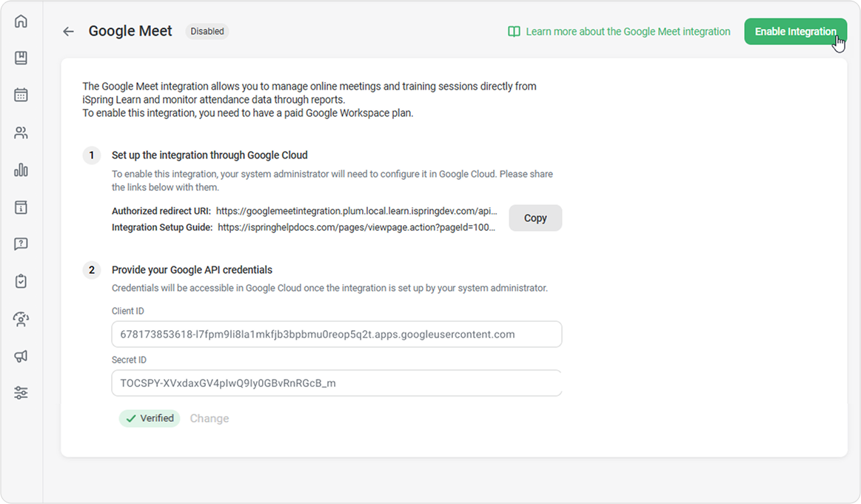Open the question mark chat icon
Screen dimensions: 861x504
click(x=21, y=244)
